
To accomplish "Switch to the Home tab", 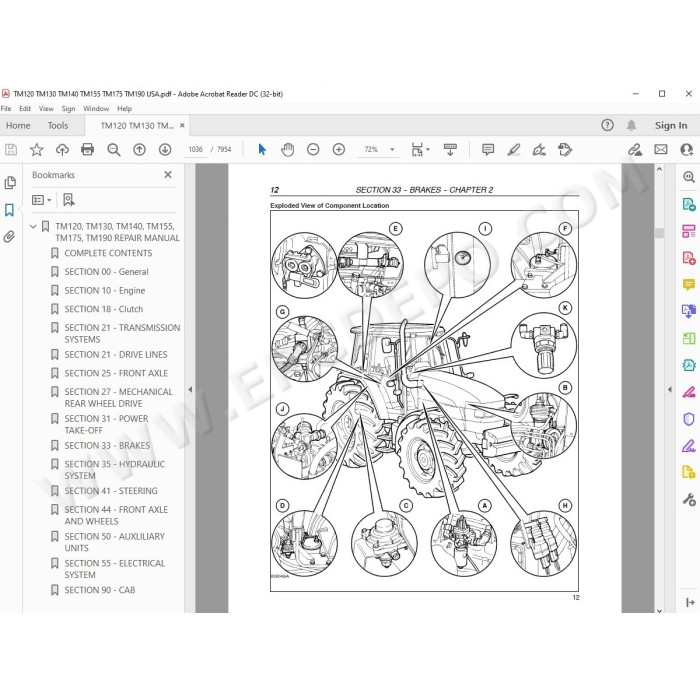I will 18,125.
